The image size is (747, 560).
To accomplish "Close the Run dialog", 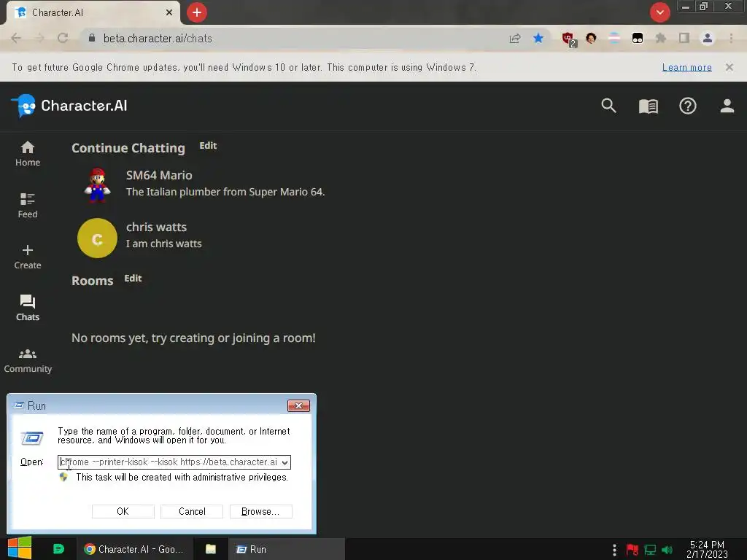I will pos(298,405).
